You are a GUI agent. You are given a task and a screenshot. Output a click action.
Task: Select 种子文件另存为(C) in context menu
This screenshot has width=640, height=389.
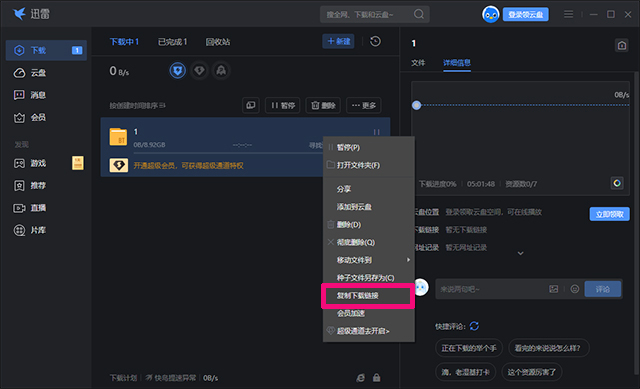pos(369,278)
